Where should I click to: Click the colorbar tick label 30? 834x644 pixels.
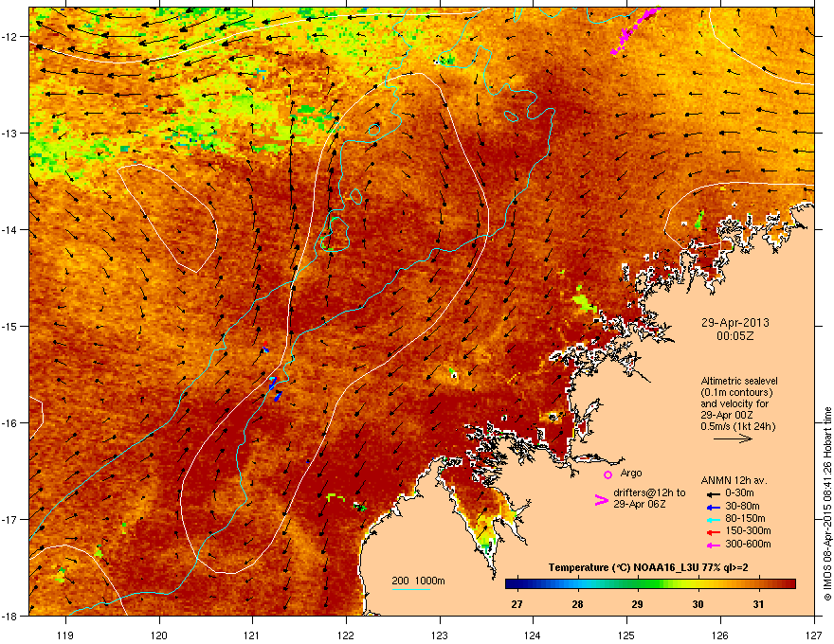(698, 604)
